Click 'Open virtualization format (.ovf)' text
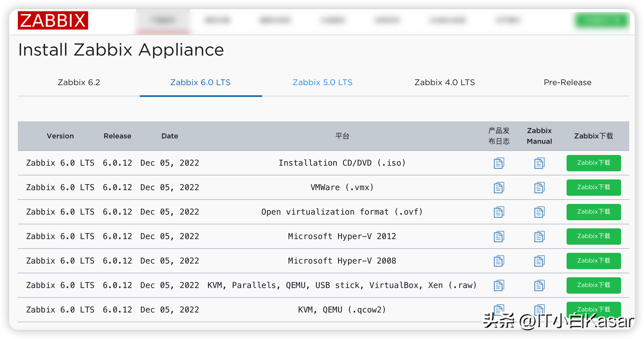The image size is (644, 339). point(342,212)
